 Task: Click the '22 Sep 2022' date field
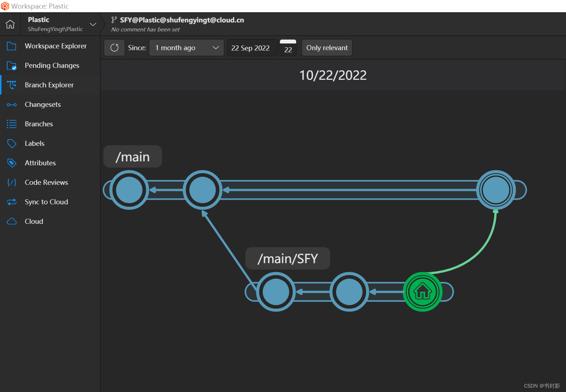click(252, 48)
